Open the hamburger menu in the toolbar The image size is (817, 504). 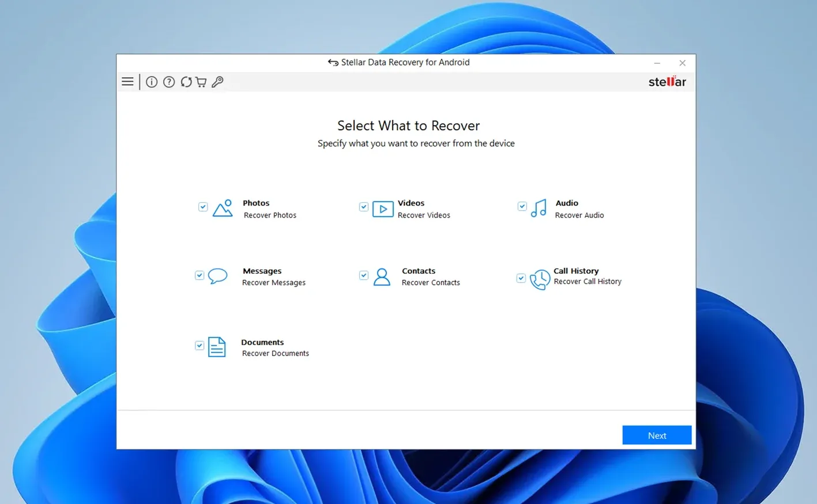pos(127,82)
